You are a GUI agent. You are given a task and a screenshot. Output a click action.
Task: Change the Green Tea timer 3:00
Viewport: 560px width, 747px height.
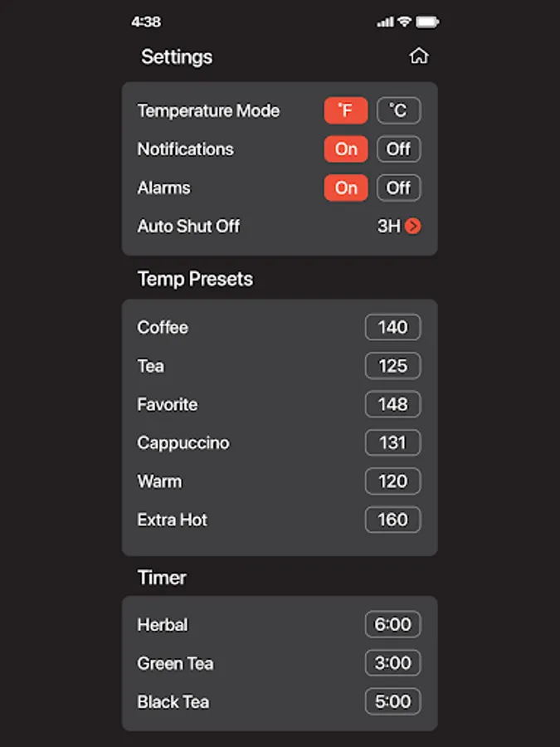392,663
